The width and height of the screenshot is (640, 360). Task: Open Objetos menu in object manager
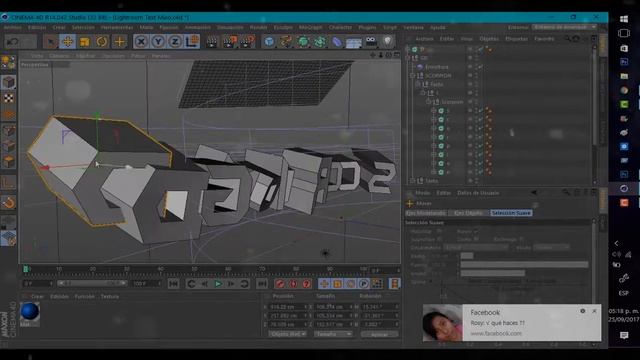tap(489, 39)
